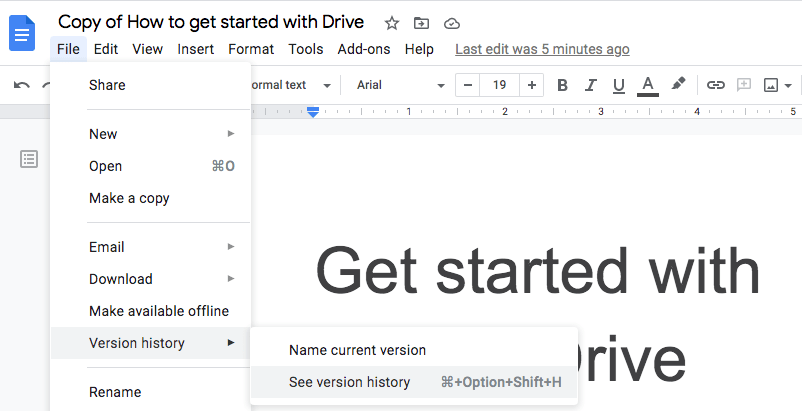Toggle bold formatting
Image resolution: width=802 pixels, height=411 pixels.
tap(562, 85)
